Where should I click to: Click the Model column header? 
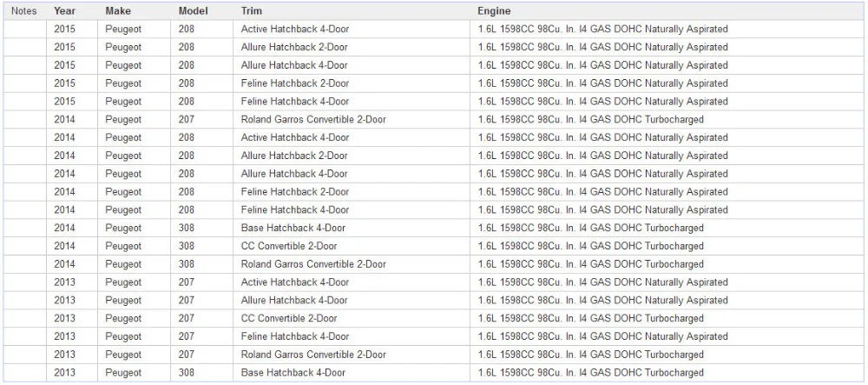pyautogui.click(x=194, y=11)
